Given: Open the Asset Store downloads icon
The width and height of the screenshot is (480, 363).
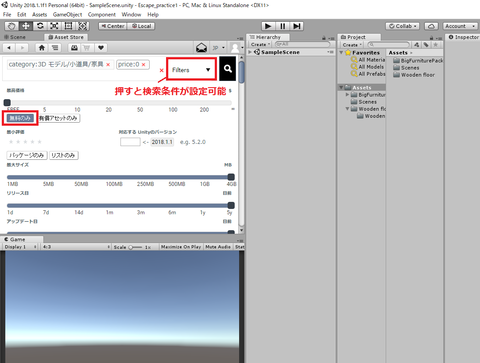Looking at the screenshot, I should click(x=74, y=48).
